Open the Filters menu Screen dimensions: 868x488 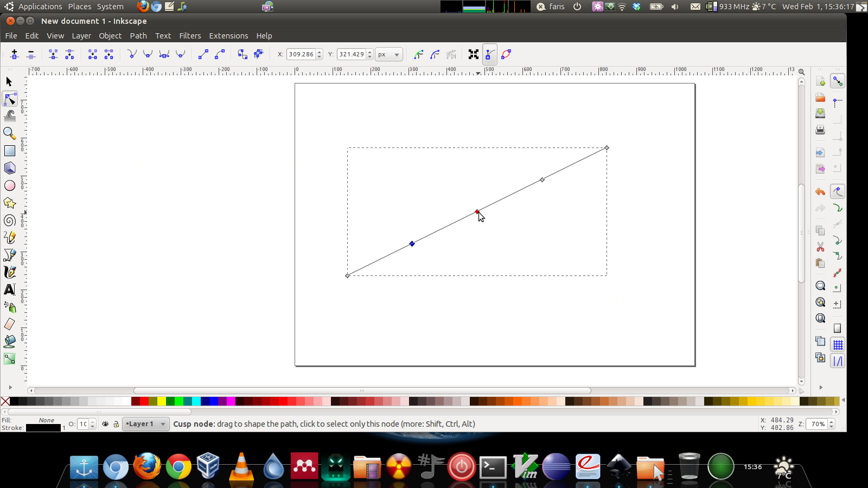click(x=190, y=36)
